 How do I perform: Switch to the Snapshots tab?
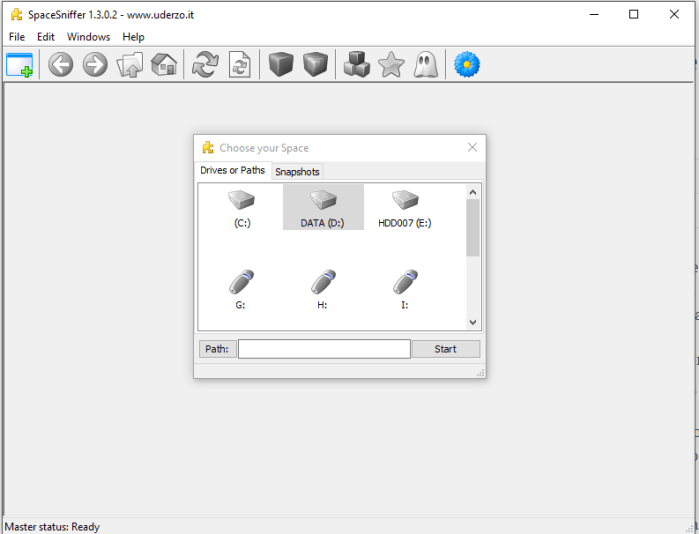297,172
